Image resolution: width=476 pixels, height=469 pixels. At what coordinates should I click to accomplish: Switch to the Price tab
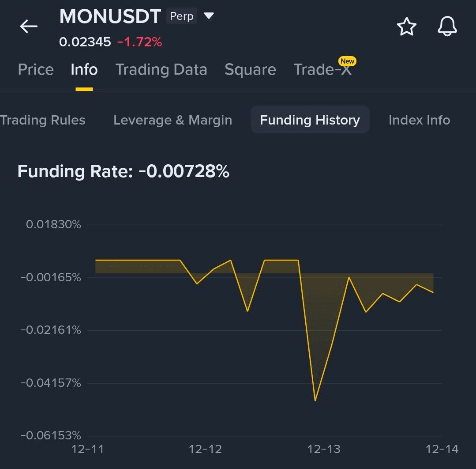coord(36,70)
